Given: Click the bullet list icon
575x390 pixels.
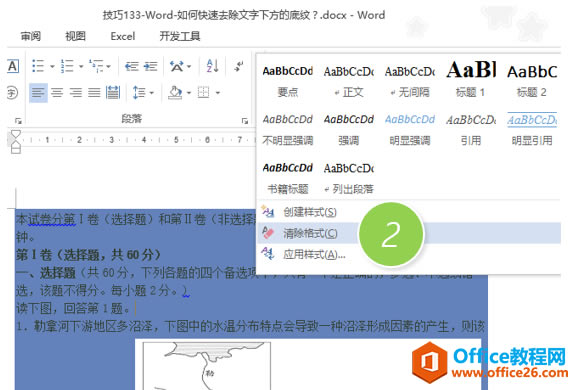Looking at the screenshot, I should pyautogui.click(x=38, y=66).
